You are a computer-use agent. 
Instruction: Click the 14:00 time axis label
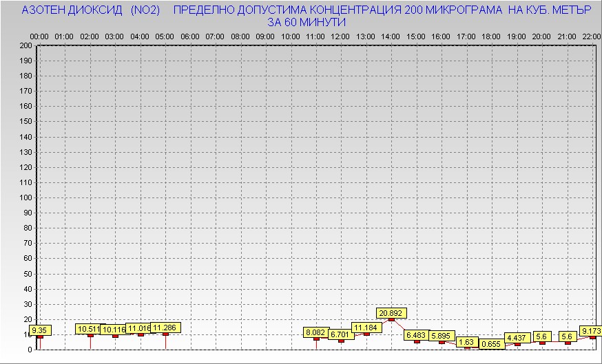coord(391,36)
